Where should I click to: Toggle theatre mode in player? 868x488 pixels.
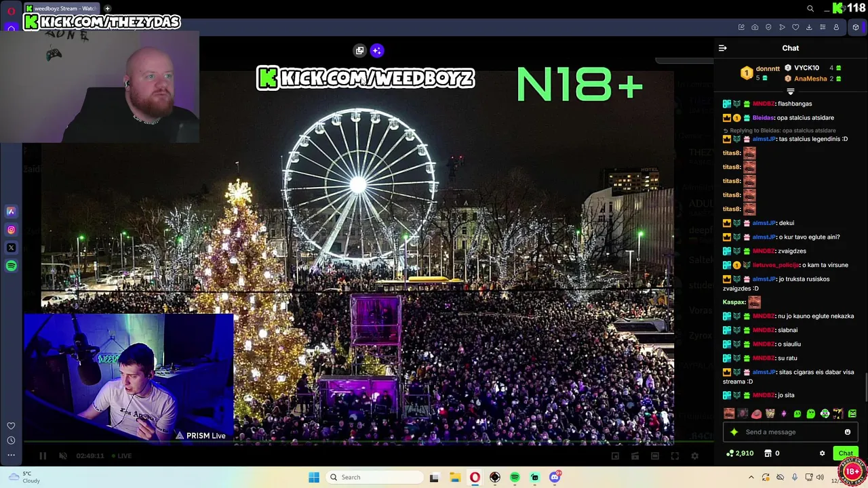(x=654, y=456)
